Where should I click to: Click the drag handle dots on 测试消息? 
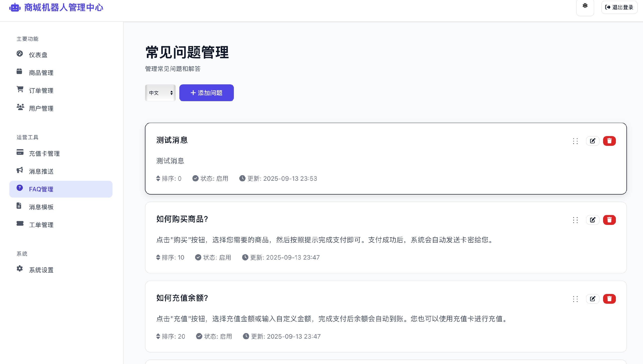click(575, 141)
